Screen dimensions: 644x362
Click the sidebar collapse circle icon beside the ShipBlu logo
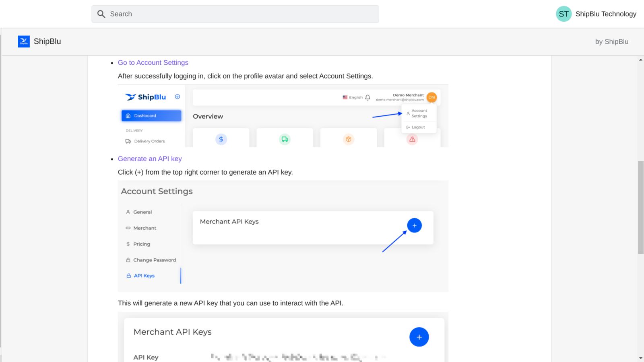pos(178,97)
